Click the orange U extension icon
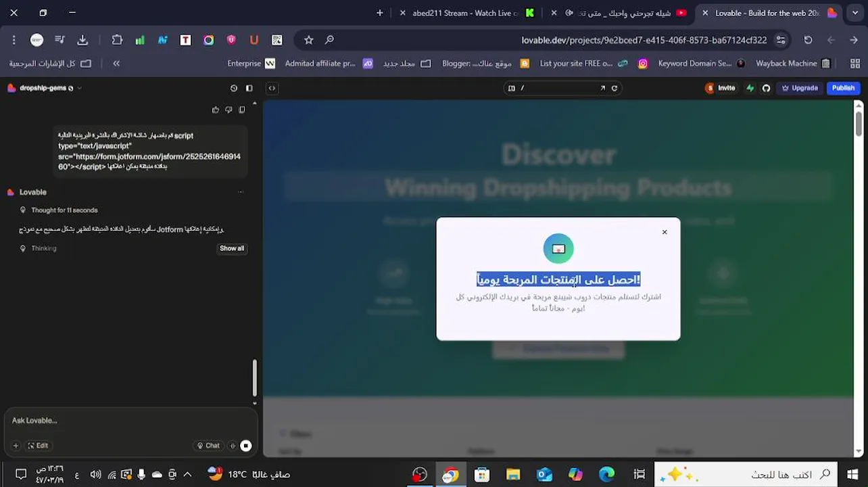Screen dimensions: 868x487 254,40
